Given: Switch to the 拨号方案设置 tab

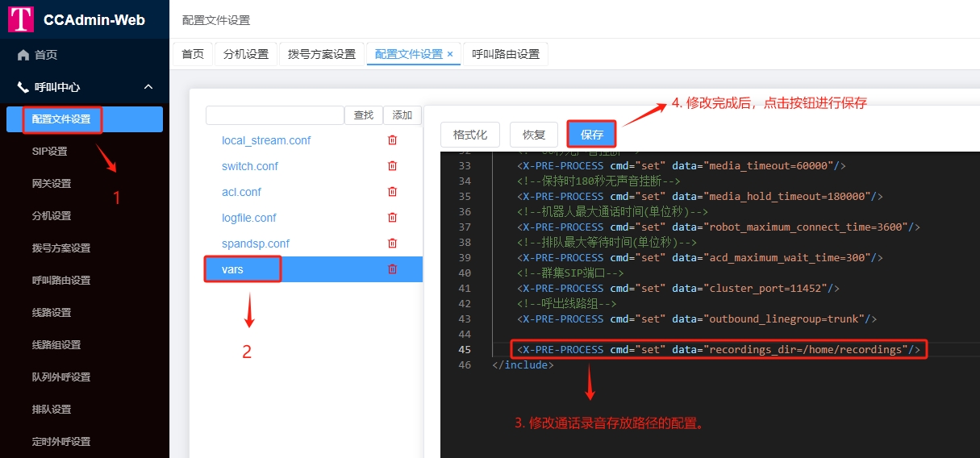Looking at the screenshot, I should tap(322, 54).
